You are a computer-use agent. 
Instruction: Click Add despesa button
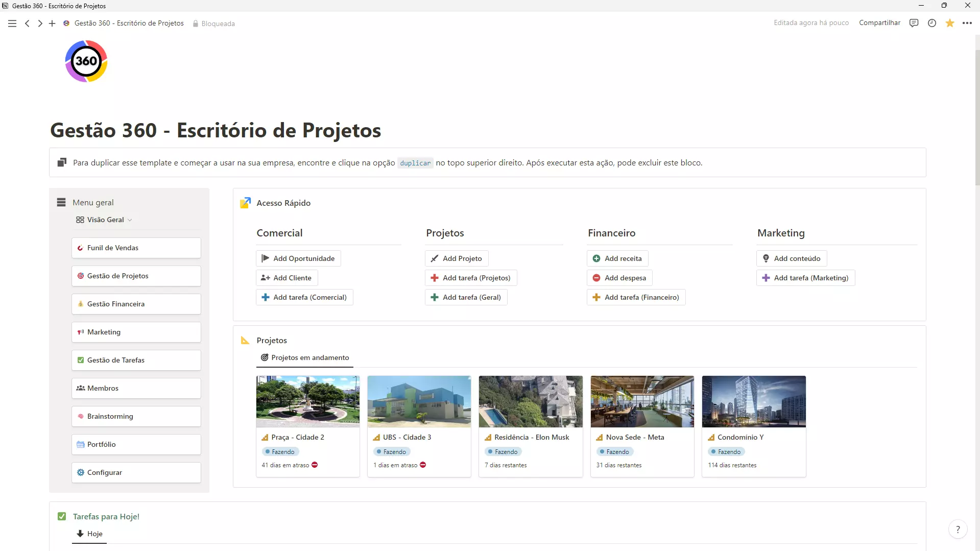(x=619, y=278)
